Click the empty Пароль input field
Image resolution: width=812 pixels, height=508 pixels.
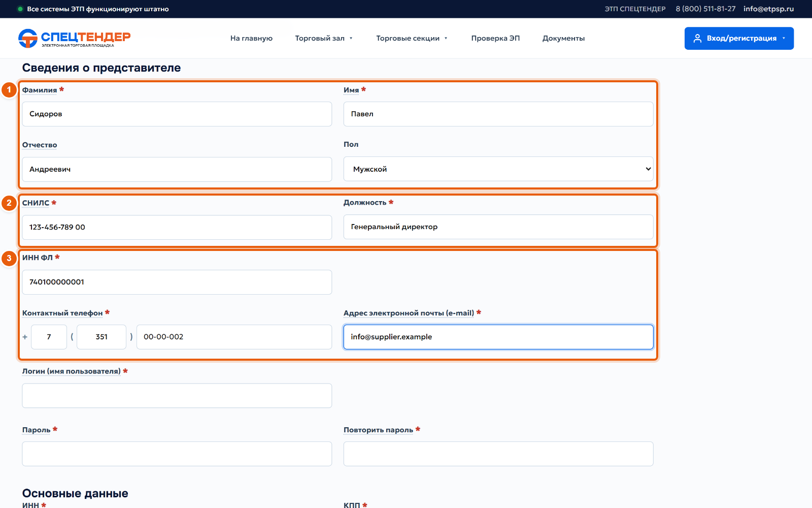tap(177, 454)
